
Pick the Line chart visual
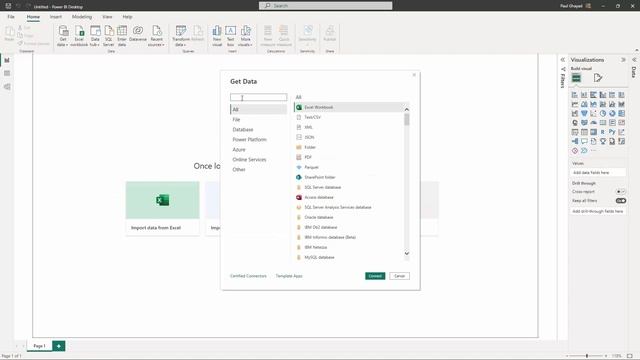575,104
